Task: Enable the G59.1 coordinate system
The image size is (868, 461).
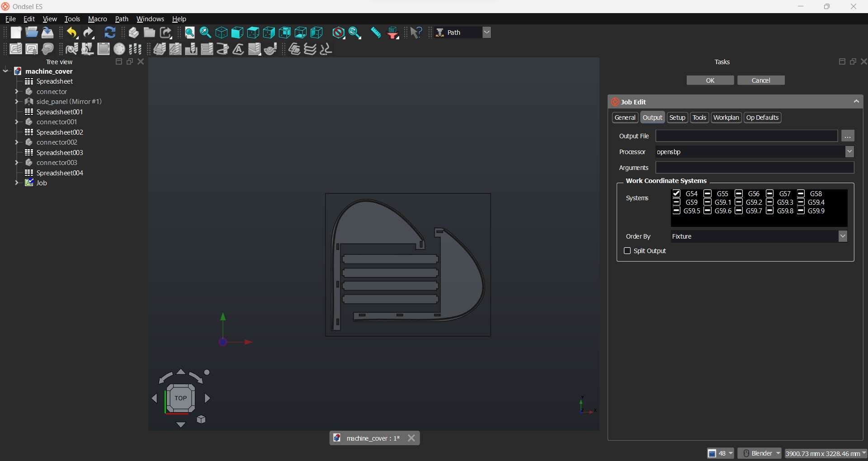Action: [x=708, y=202]
